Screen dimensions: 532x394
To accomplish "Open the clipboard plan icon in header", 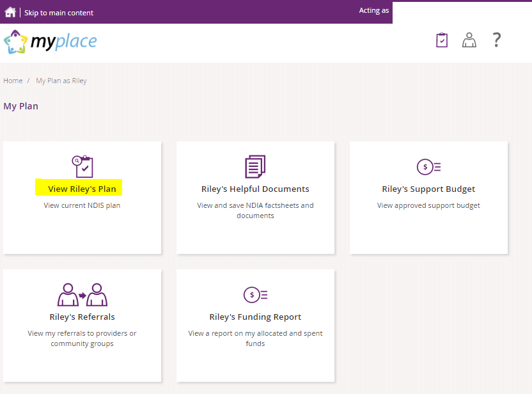I will point(442,40).
